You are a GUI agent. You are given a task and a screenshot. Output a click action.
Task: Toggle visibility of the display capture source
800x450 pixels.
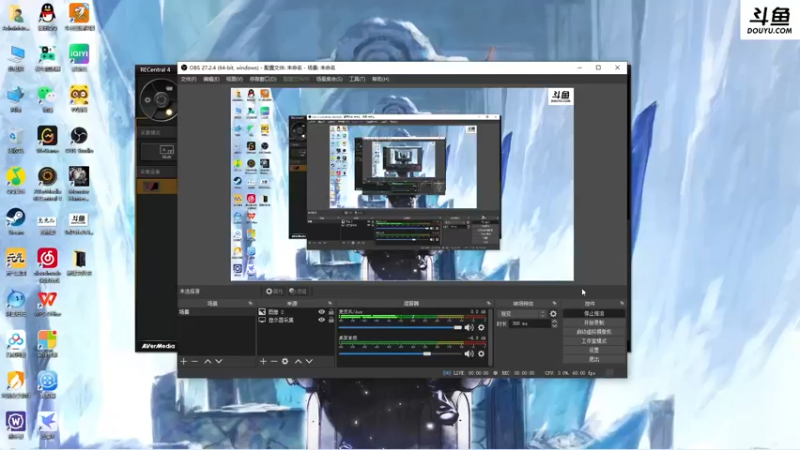tap(321, 320)
